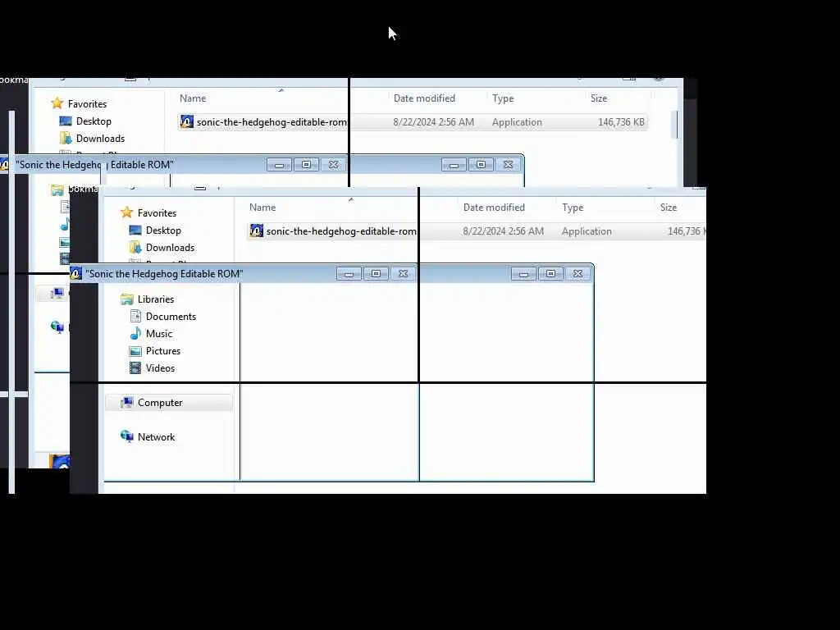Sort by Date modified in the back Explorer window
Viewport: 840px width, 630px height.
pos(424,98)
